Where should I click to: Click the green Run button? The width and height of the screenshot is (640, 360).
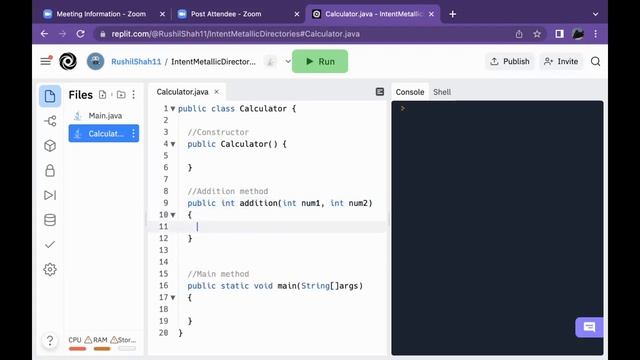(320, 61)
